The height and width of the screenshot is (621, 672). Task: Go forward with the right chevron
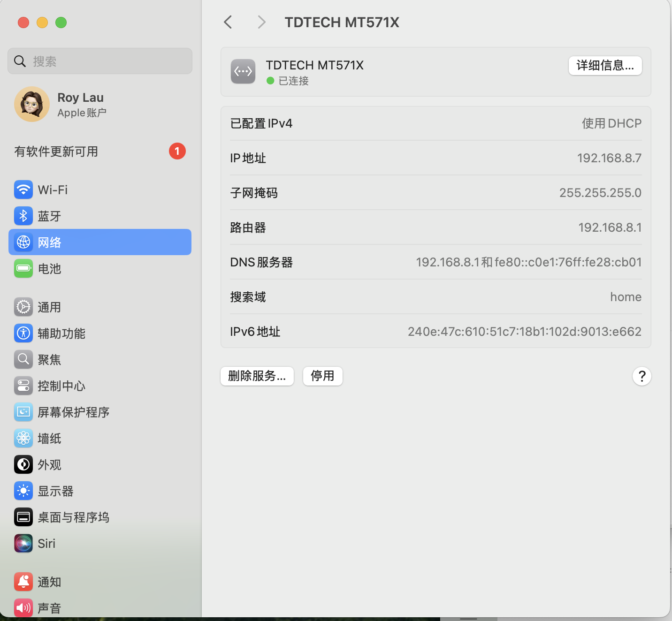click(262, 22)
